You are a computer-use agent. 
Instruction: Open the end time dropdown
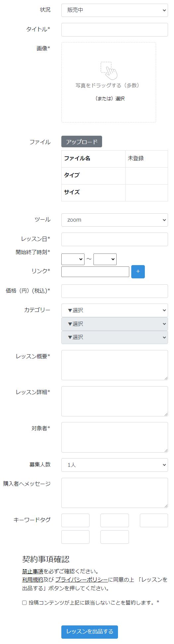click(x=105, y=259)
